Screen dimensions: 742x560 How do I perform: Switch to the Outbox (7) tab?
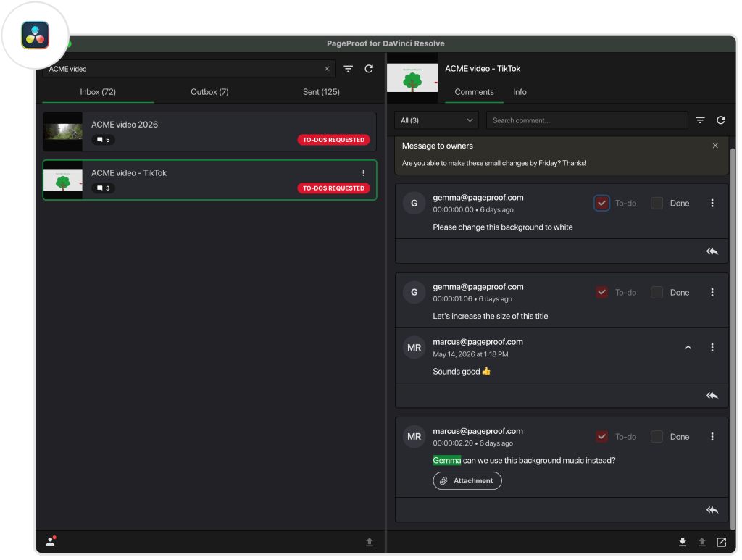click(209, 92)
